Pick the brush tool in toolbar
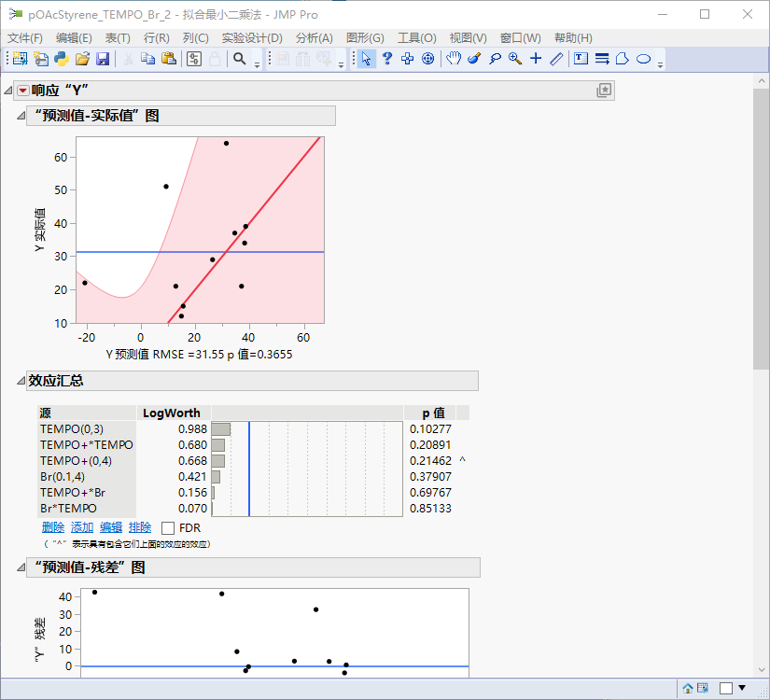 tap(473, 59)
